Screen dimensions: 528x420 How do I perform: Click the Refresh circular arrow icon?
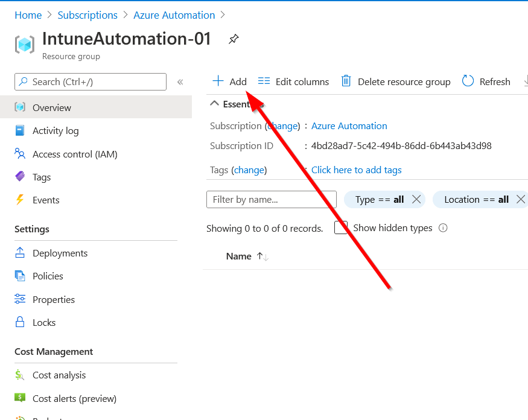(468, 81)
